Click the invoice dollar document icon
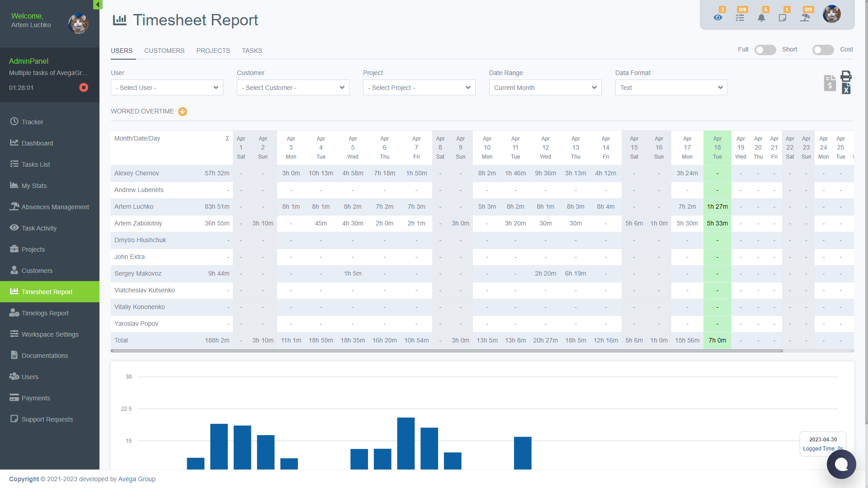This screenshot has width=868, height=488. tap(830, 83)
